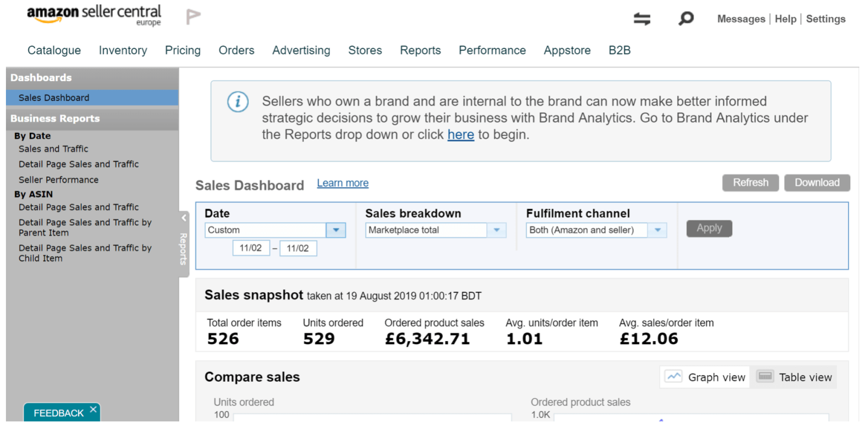The width and height of the screenshot is (868, 431).
Task: Download the sales dashboard data
Action: coord(817,183)
